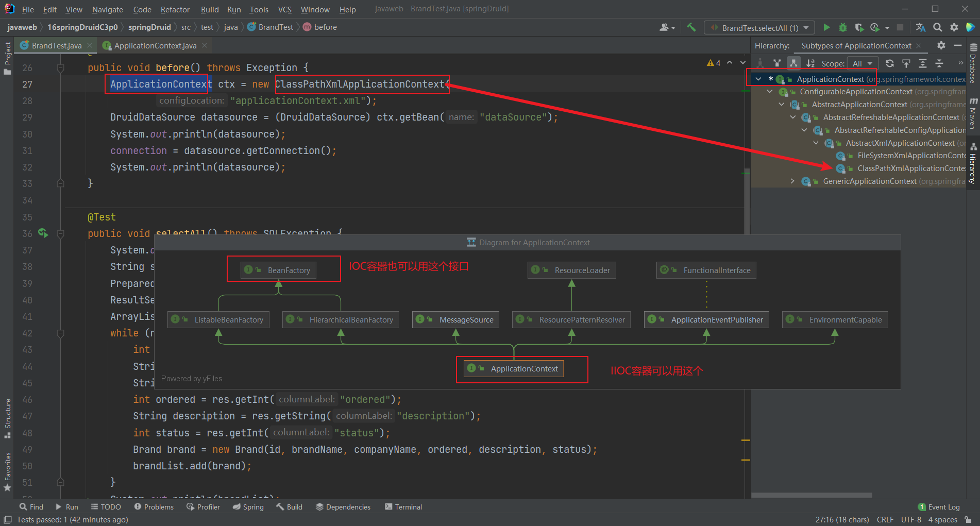Select MessageSource node in diagram
Image resolution: width=980 pixels, height=526 pixels.
coord(456,319)
